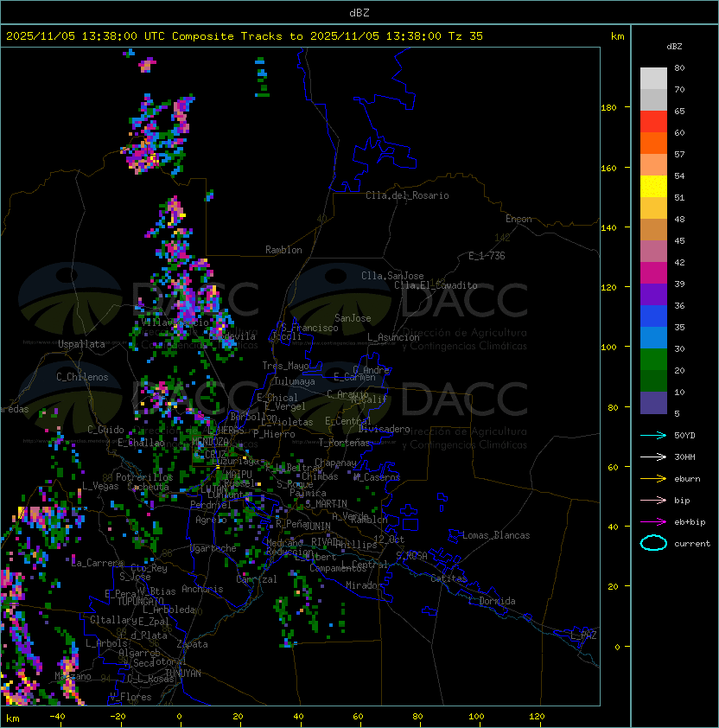This screenshot has height=728, width=719.
Task: Pick the red swatch in dBZ legend
Action: pyautogui.click(x=653, y=122)
